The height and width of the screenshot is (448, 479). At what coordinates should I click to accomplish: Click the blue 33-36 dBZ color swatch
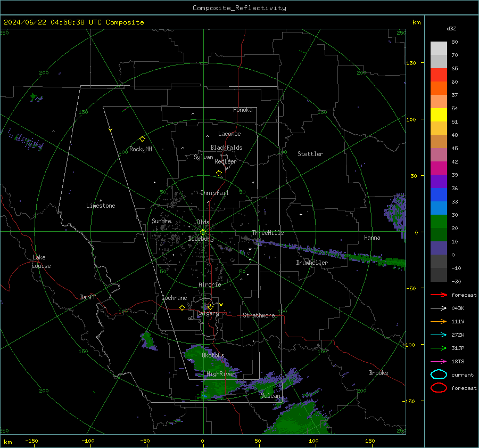coord(439,195)
